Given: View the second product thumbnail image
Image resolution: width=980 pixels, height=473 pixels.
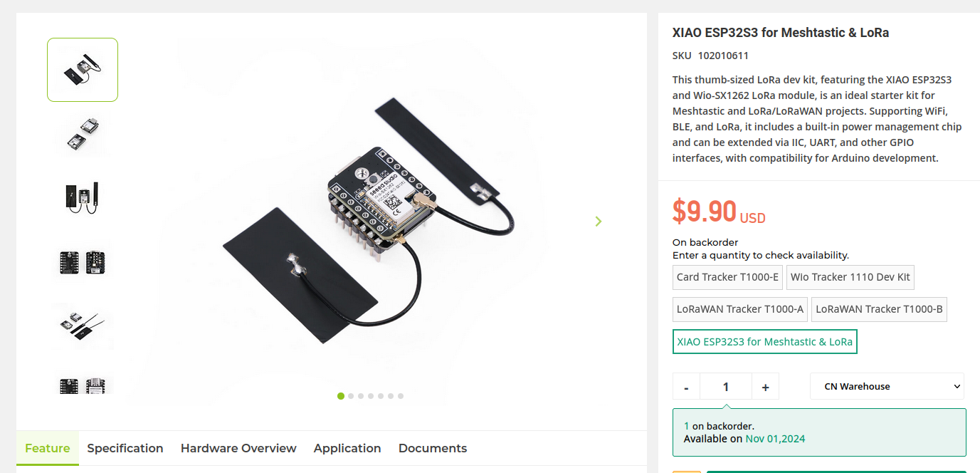Looking at the screenshot, I should [83, 133].
